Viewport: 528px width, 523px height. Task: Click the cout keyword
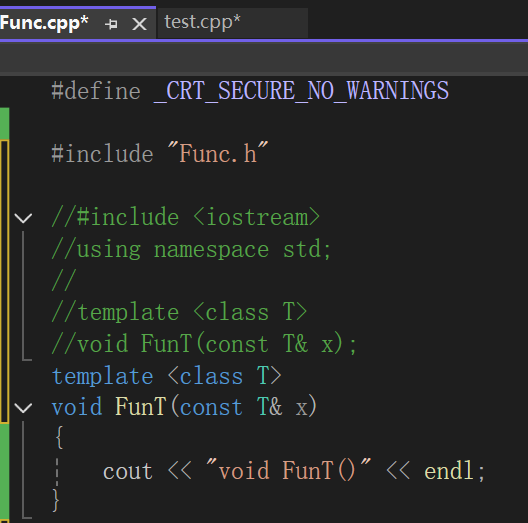coord(128,471)
